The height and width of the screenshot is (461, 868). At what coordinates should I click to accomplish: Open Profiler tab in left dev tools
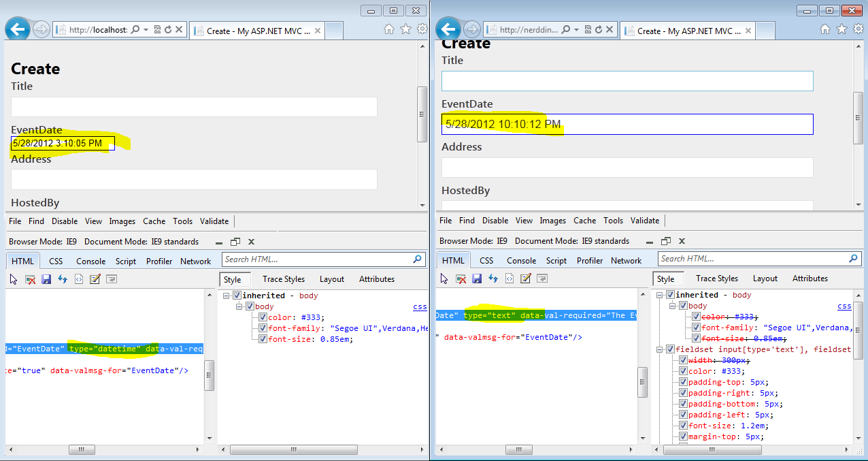pyautogui.click(x=159, y=261)
